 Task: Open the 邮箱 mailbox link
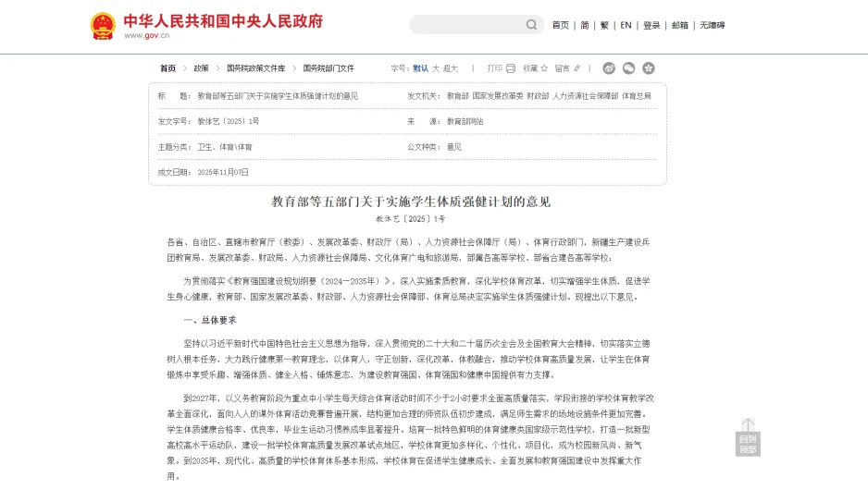click(680, 26)
